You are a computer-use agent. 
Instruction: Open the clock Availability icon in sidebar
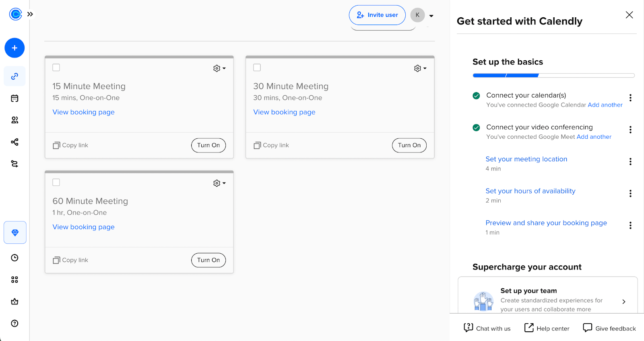click(14, 258)
